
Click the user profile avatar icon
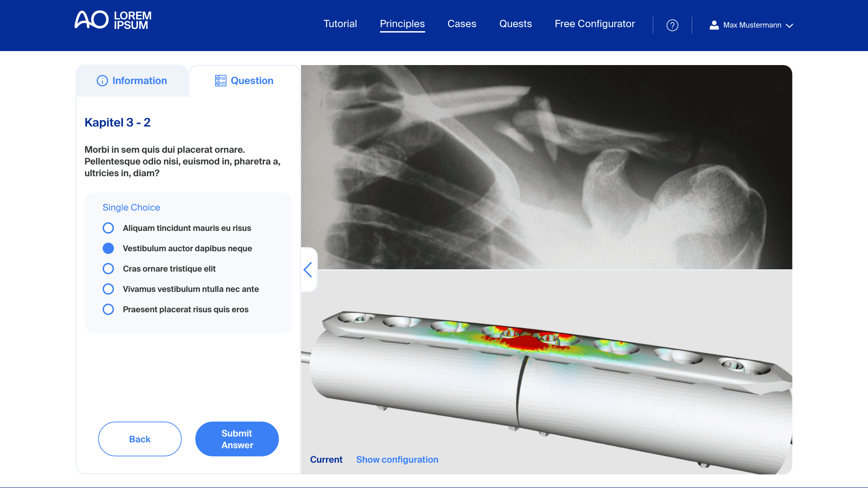714,25
